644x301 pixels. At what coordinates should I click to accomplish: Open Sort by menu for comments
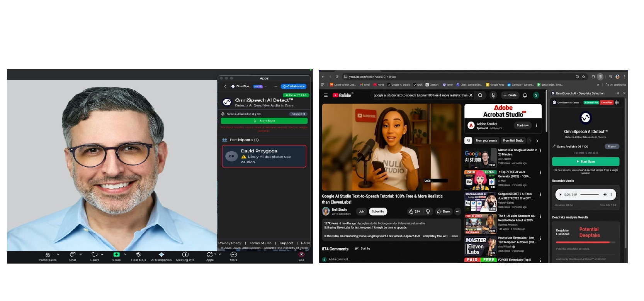point(362,249)
